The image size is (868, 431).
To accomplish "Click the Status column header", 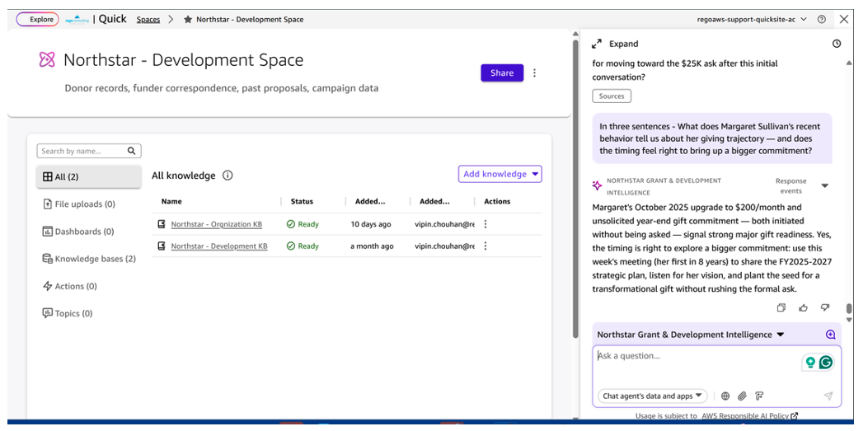I will coord(302,201).
